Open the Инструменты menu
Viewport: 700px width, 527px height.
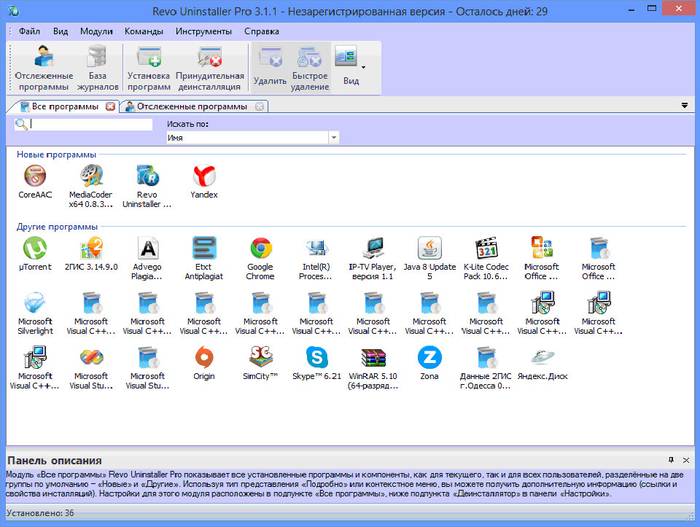coord(203,30)
